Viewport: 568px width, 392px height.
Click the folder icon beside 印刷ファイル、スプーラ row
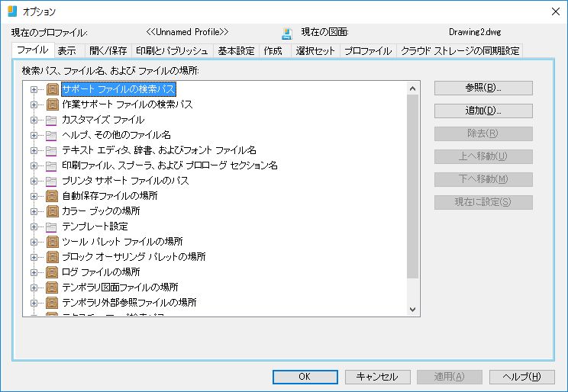[x=51, y=165]
